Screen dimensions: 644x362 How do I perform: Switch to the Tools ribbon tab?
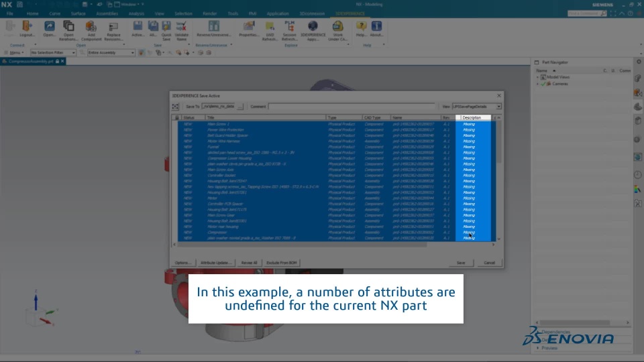pyautogui.click(x=233, y=13)
